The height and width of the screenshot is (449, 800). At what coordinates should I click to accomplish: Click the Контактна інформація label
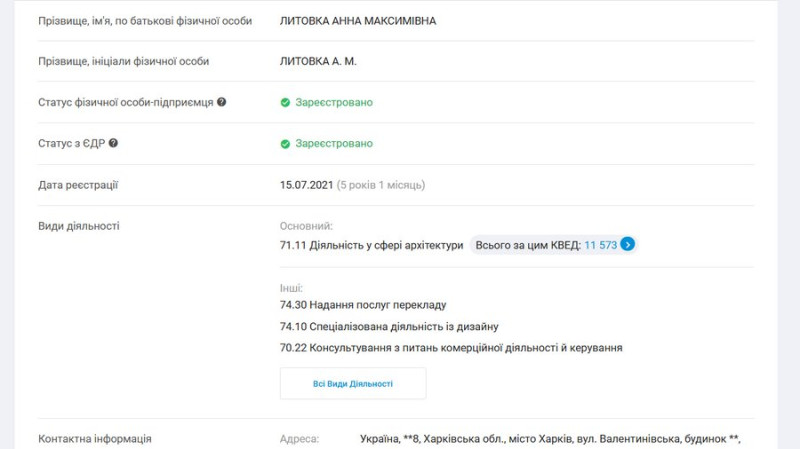coord(94,439)
